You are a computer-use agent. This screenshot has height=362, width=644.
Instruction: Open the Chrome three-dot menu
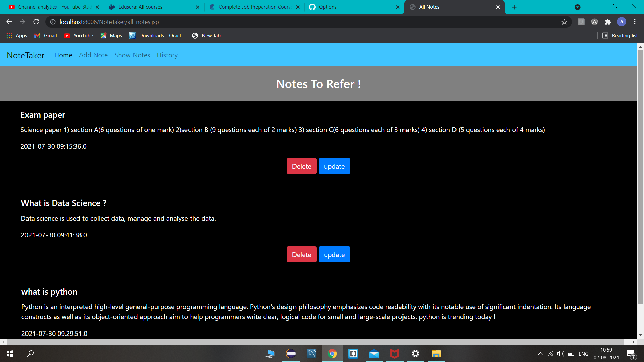click(635, 22)
